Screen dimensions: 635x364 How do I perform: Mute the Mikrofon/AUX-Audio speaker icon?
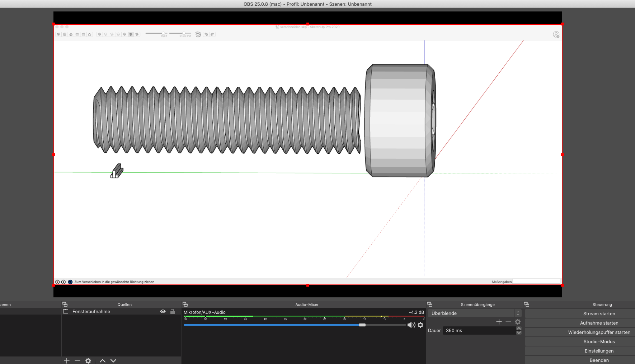(411, 325)
